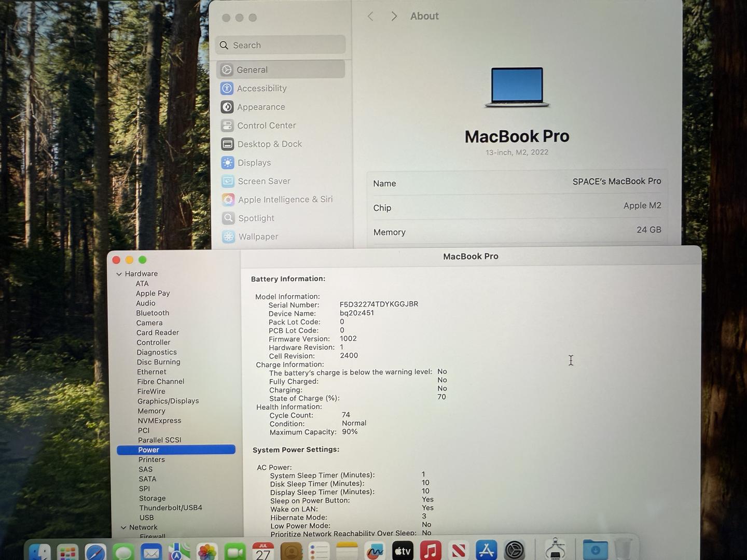This screenshot has height=560, width=747.
Task: Open the Trash in the Dock
Action: (624, 550)
